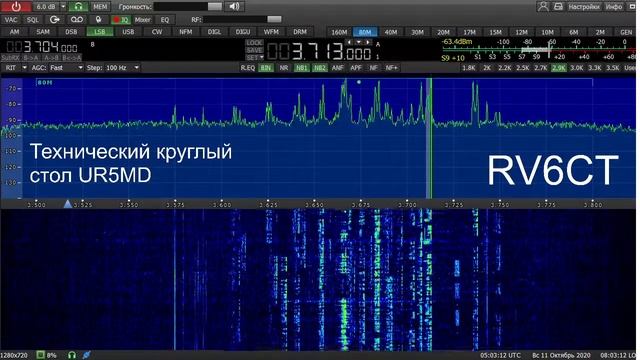Switch to the 40M band
The width and height of the screenshot is (640, 360).
point(391,32)
